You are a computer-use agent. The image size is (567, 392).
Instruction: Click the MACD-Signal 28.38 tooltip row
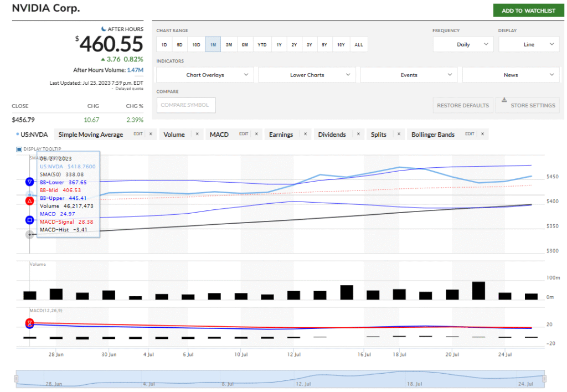[66, 221]
